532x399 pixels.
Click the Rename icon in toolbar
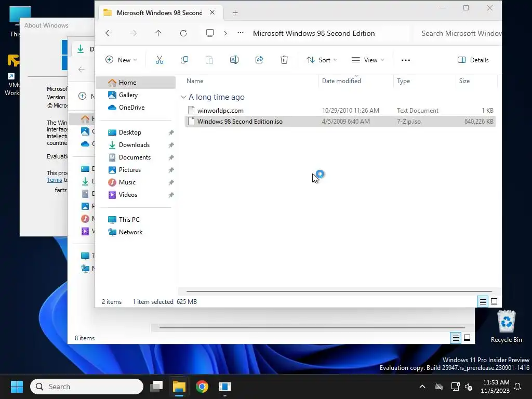234,60
